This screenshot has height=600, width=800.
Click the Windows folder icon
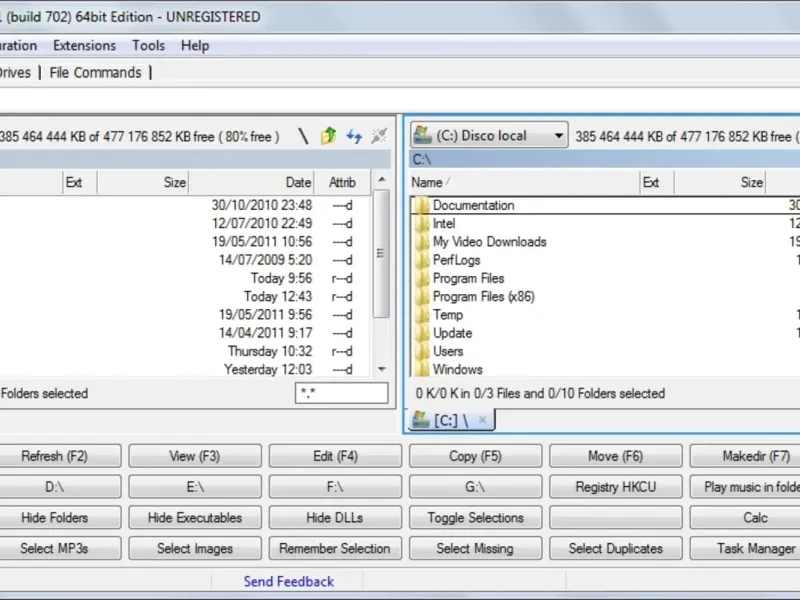tap(421, 369)
